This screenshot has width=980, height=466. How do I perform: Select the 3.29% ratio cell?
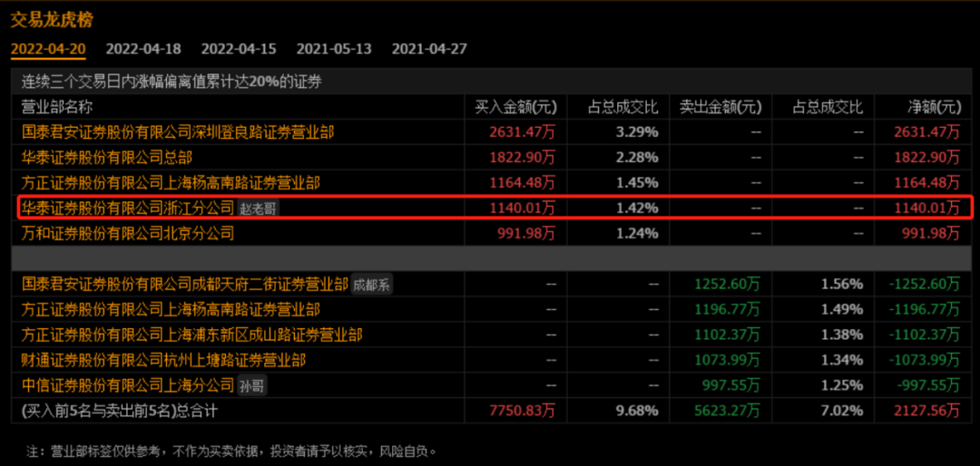tap(638, 131)
